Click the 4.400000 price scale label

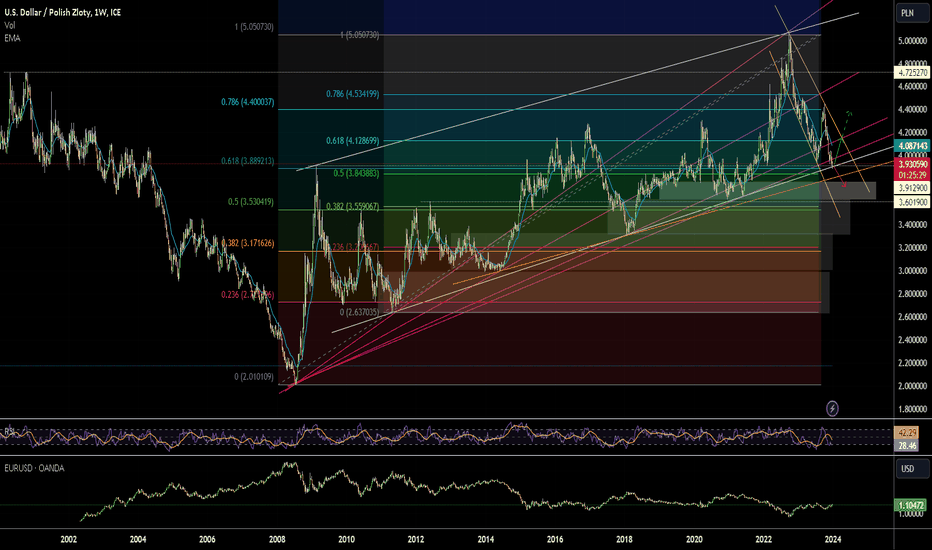click(912, 110)
